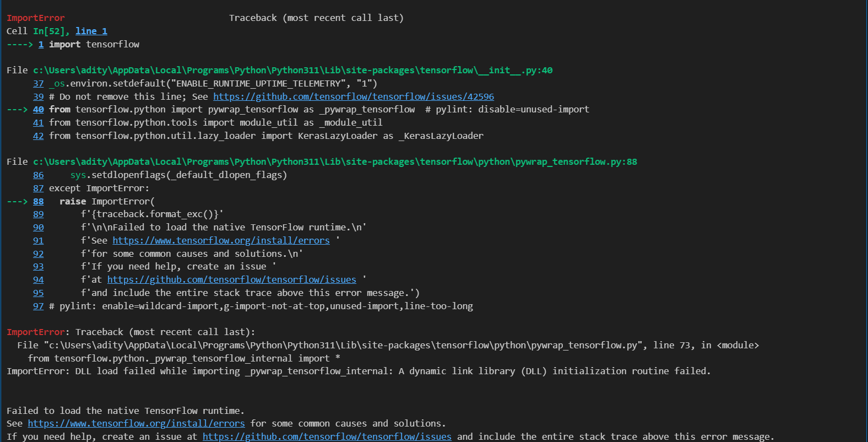Go to line 39 link
The image size is (868, 442).
38,96
